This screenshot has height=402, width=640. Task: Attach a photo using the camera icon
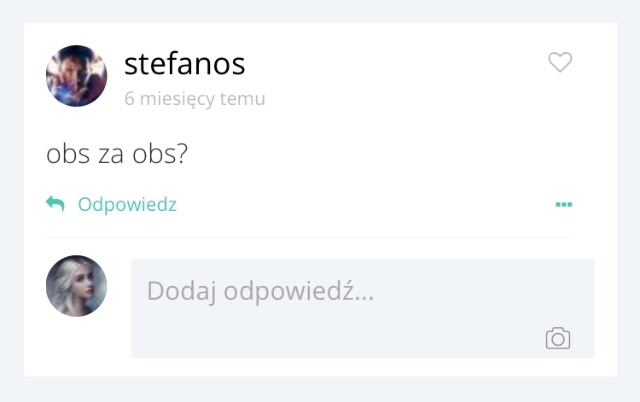tap(558, 338)
